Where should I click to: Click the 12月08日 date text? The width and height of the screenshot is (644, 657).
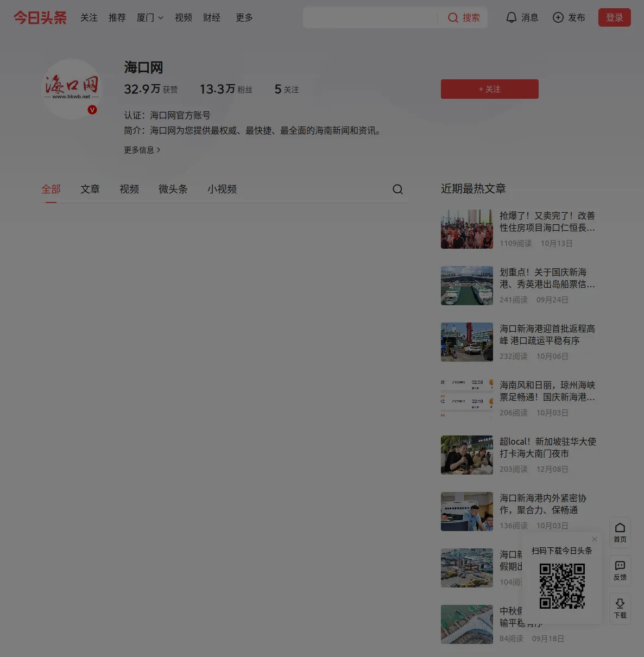pyautogui.click(x=552, y=469)
